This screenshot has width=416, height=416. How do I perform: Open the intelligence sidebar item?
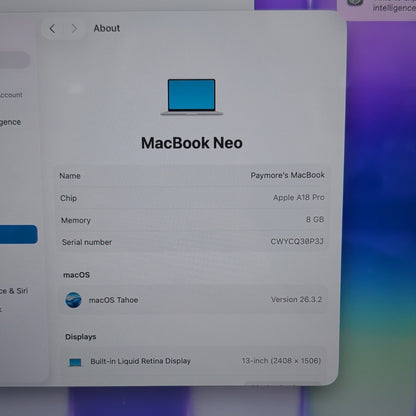pyautogui.click(x=10, y=123)
